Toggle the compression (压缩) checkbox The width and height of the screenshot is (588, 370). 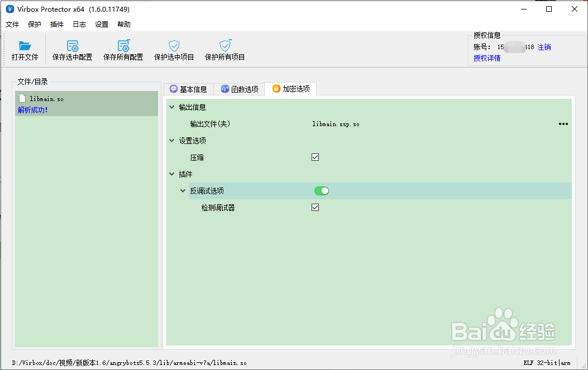pos(315,157)
